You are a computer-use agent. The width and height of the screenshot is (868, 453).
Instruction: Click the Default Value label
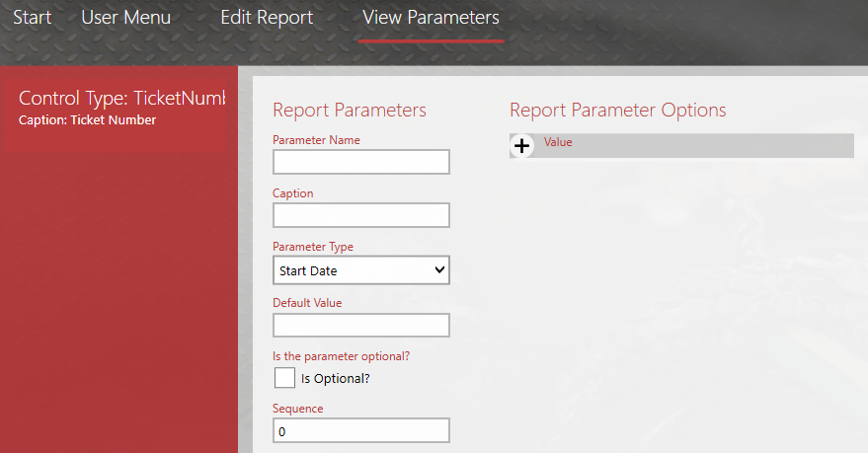(x=307, y=303)
